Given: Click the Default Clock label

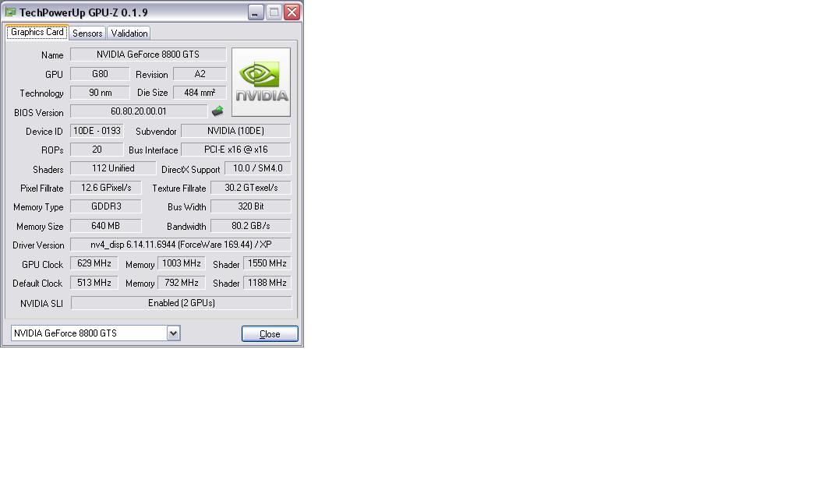Looking at the screenshot, I should point(37,284).
